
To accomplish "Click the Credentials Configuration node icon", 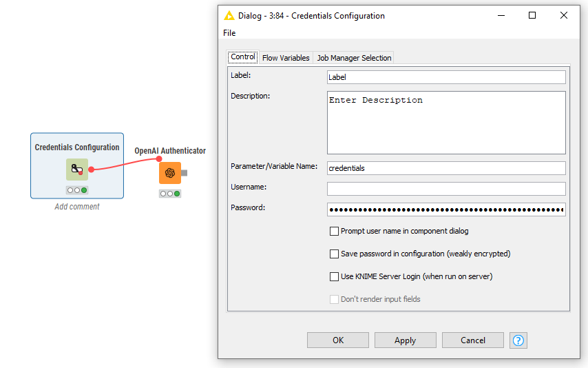I will pos(76,170).
